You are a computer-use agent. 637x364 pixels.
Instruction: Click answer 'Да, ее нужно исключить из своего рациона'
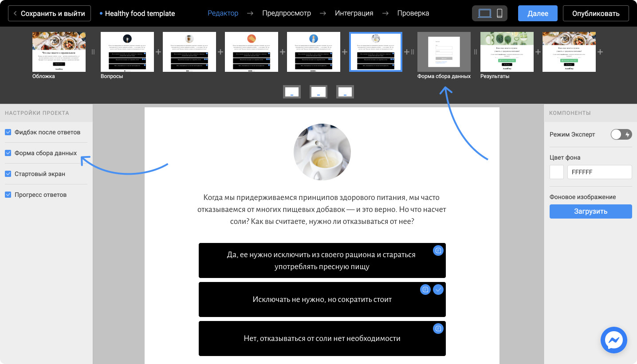pyautogui.click(x=322, y=260)
